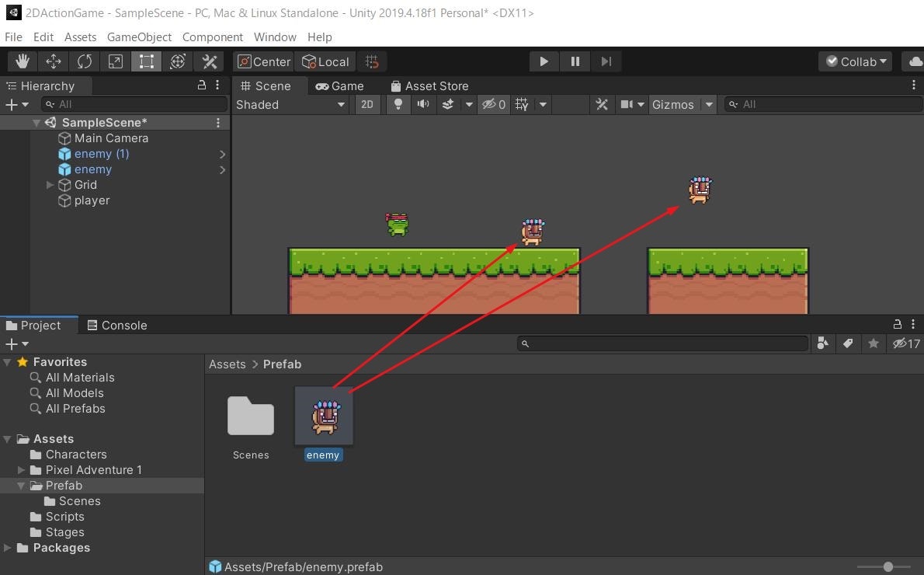Select the Scale tool
Image resolution: width=924 pixels, height=575 pixels.
pyautogui.click(x=116, y=61)
